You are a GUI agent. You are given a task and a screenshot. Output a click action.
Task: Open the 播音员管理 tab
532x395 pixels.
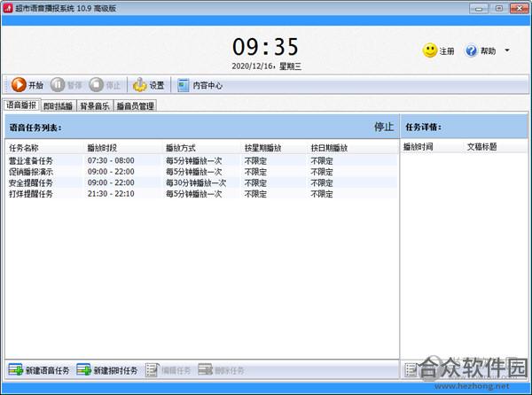135,106
